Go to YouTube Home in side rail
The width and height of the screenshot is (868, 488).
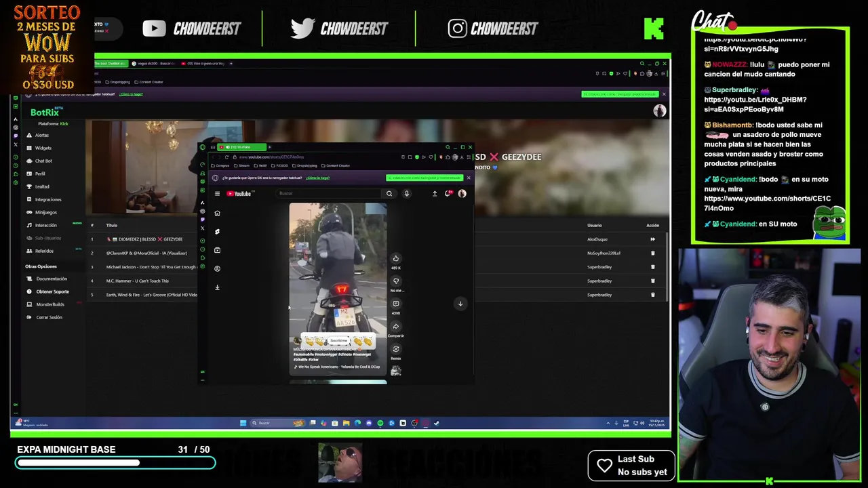[x=217, y=213]
